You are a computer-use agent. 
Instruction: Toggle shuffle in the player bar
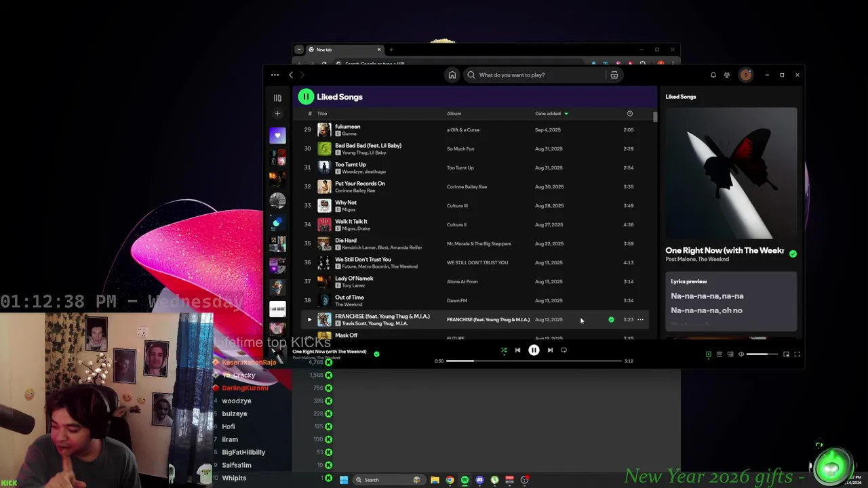(504, 350)
